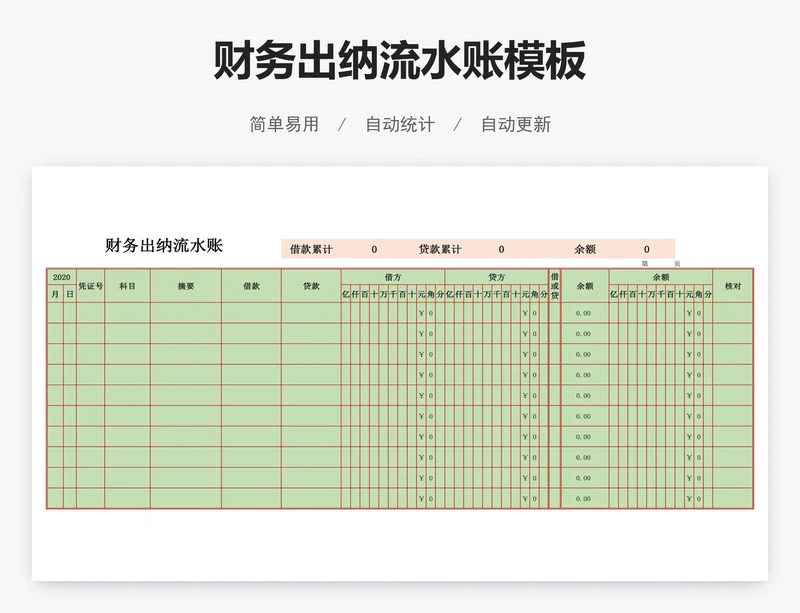This screenshot has width=800, height=613.
Task: Select the 元 digit header under 余额 group
Action: tap(689, 294)
